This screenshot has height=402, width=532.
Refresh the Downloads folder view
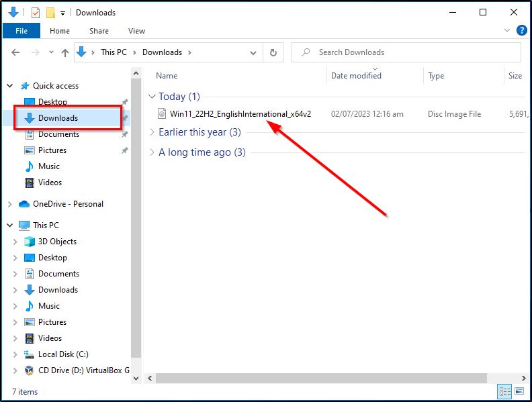pos(273,52)
